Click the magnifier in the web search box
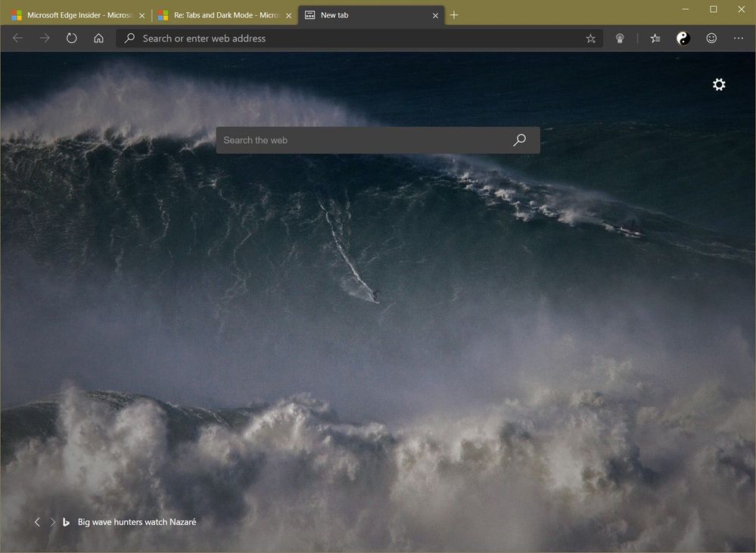Screen dimensions: 756x553 pyautogui.click(x=519, y=140)
